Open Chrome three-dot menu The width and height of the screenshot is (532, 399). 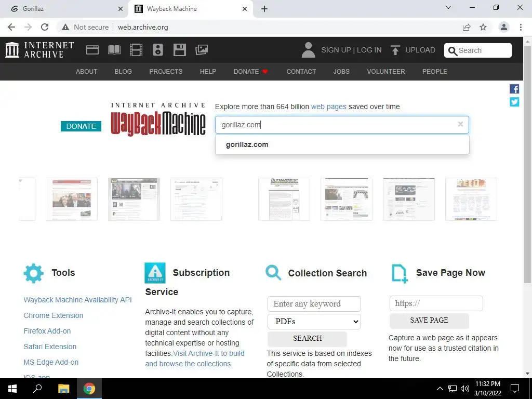pyautogui.click(x=521, y=27)
